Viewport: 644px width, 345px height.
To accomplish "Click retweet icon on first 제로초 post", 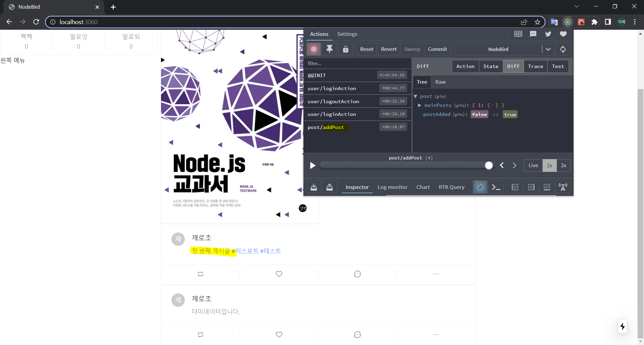I will (x=201, y=274).
